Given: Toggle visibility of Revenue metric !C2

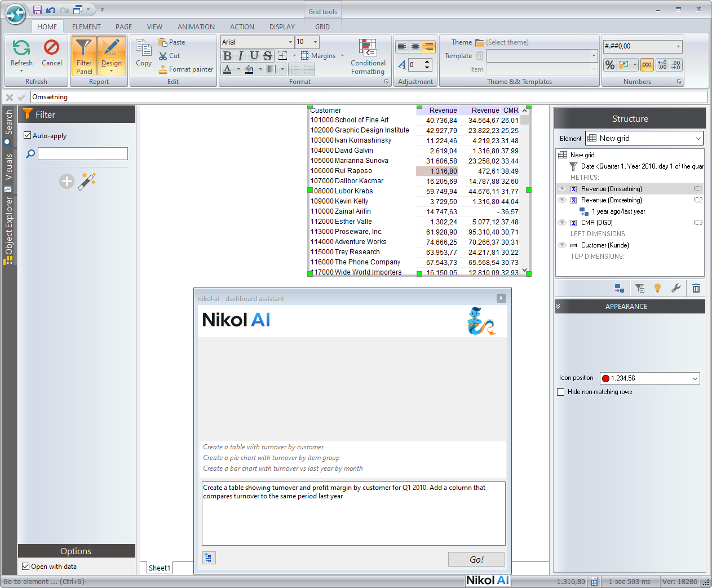Looking at the screenshot, I should coord(562,200).
